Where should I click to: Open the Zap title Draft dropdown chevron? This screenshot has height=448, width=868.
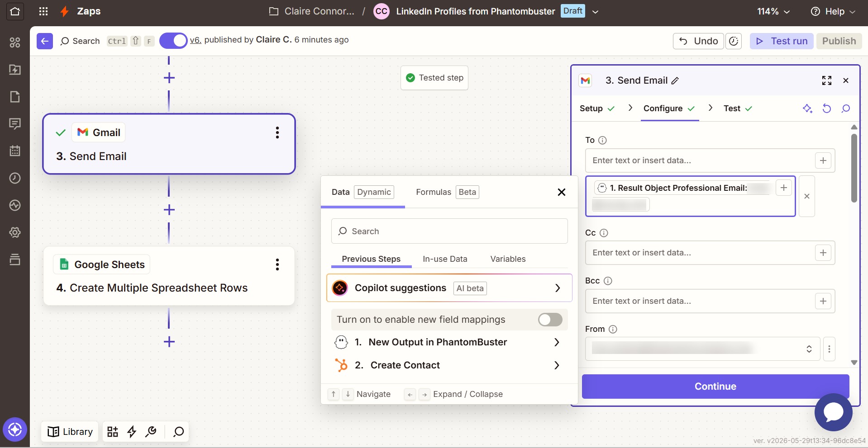click(x=596, y=12)
